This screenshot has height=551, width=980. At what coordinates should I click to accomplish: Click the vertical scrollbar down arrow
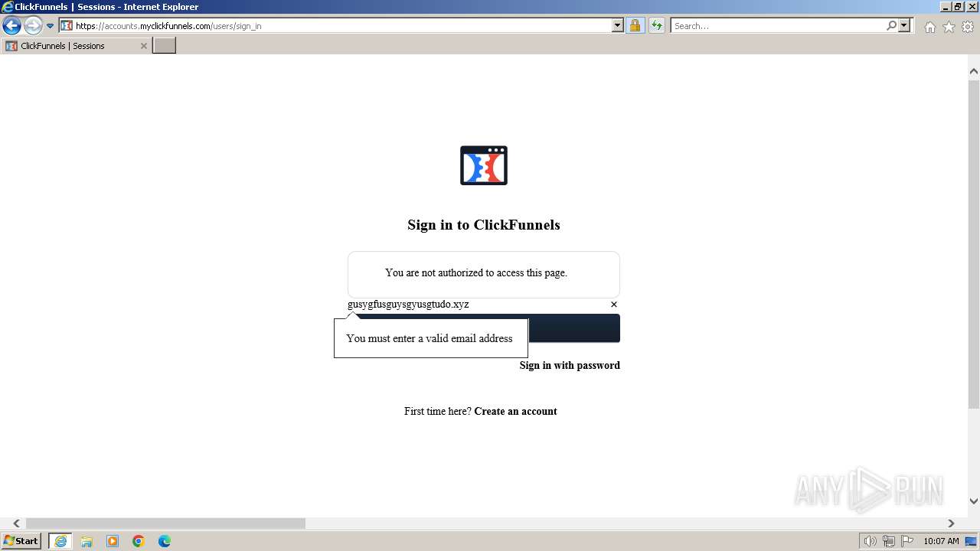point(974,501)
